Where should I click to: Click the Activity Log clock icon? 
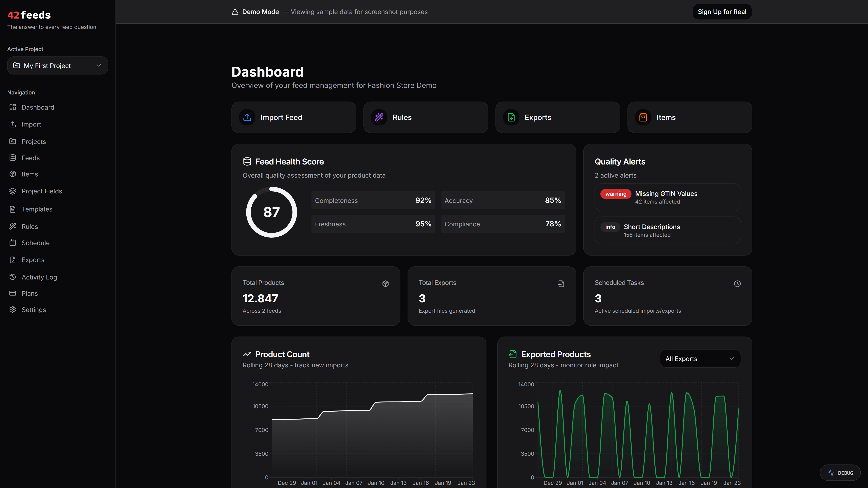pos(13,277)
